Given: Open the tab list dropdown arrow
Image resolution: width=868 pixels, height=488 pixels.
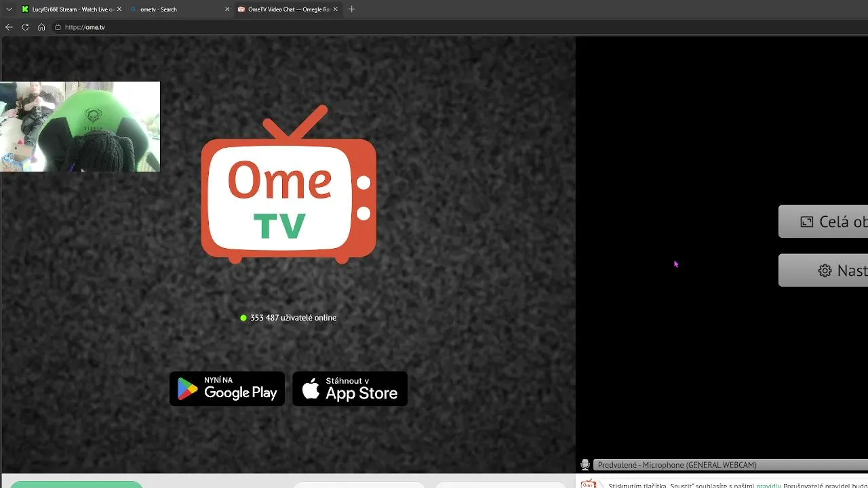Looking at the screenshot, I should click(9, 9).
